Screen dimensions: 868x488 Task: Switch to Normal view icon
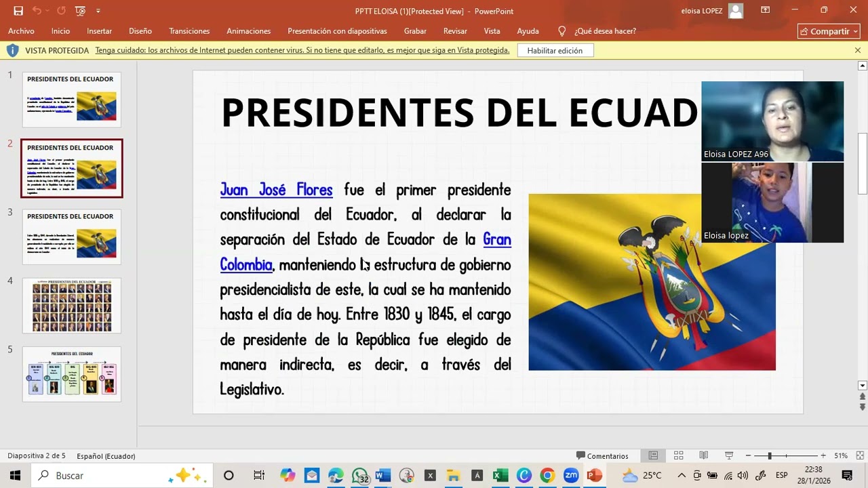[653, 456]
